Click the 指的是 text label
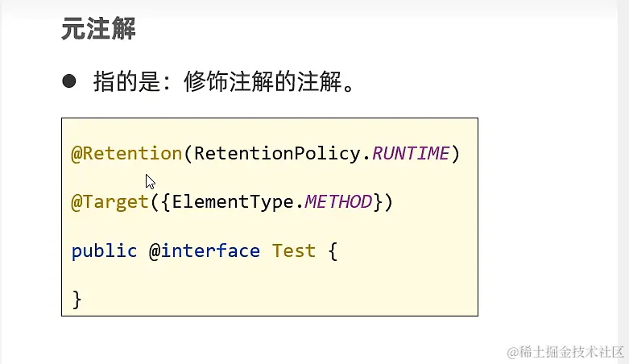This screenshot has width=629, height=364. [x=126, y=81]
